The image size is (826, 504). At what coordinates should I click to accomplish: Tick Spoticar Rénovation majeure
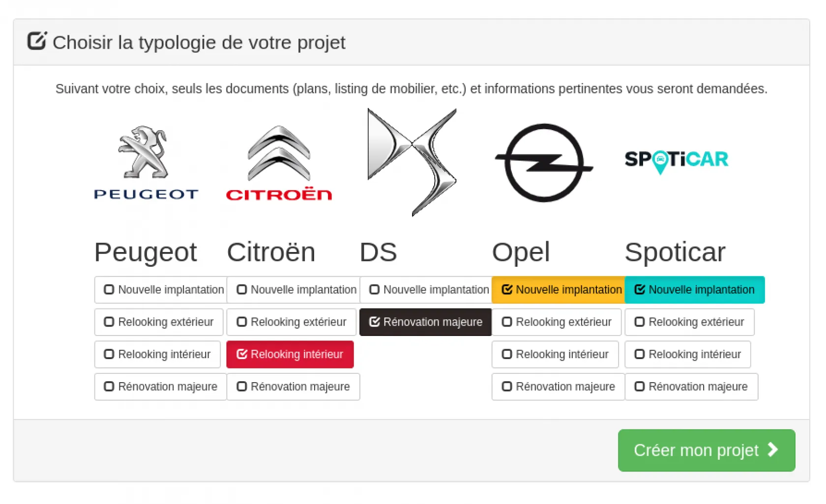(691, 387)
